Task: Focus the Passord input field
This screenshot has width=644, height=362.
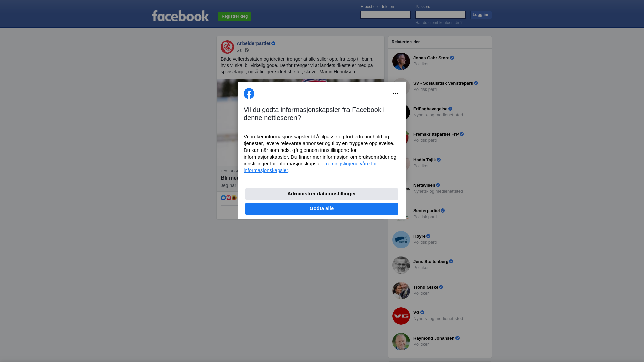Action: pyautogui.click(x=440, y=15)
